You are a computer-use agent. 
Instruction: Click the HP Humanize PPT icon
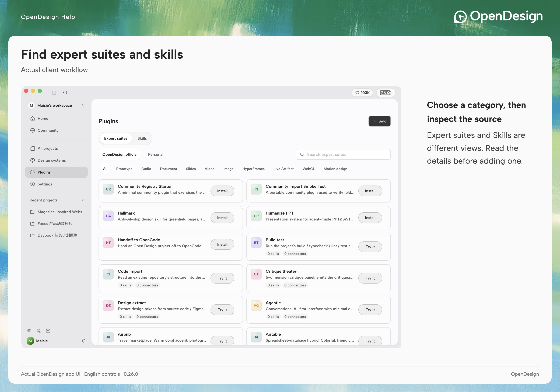click(x=256, y=216)
